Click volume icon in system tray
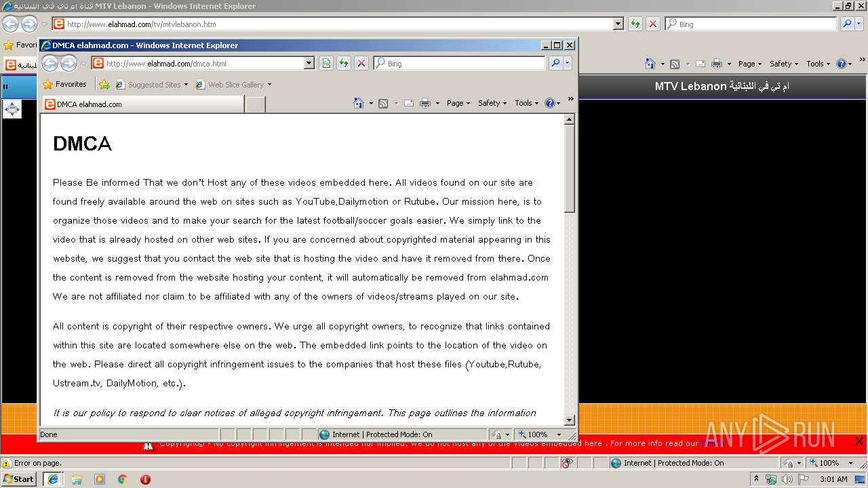Viewport: 868px width, 488px height. (787, 479)
